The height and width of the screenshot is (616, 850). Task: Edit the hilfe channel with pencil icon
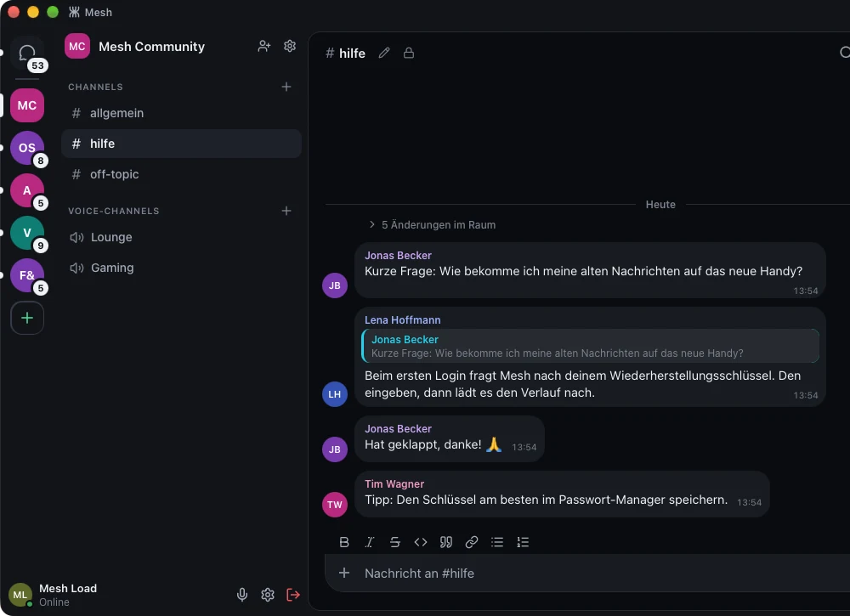click(x=384, y=53)
